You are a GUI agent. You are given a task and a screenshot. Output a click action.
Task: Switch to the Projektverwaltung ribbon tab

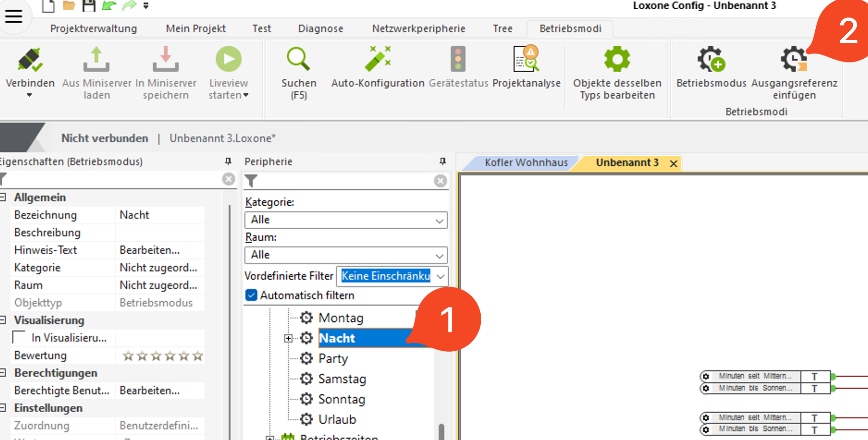[x=93, y=29]
